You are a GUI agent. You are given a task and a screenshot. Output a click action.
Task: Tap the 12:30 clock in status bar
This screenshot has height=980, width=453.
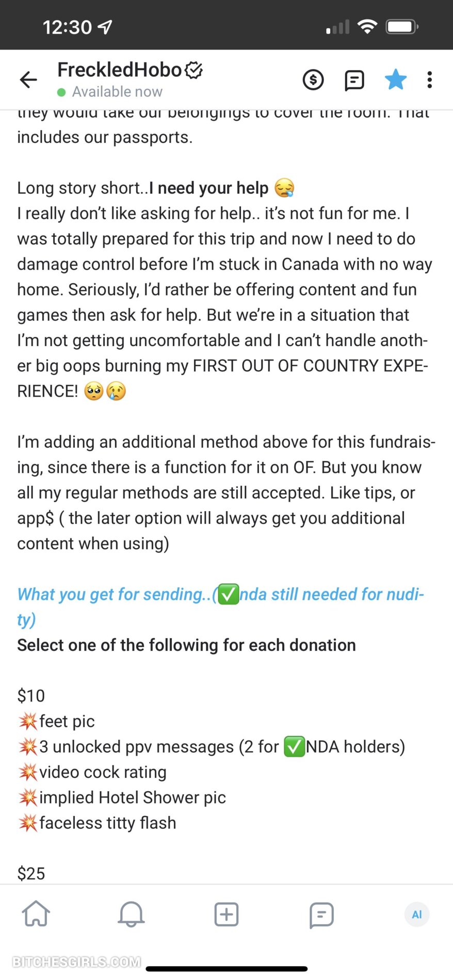pos(67,27)
